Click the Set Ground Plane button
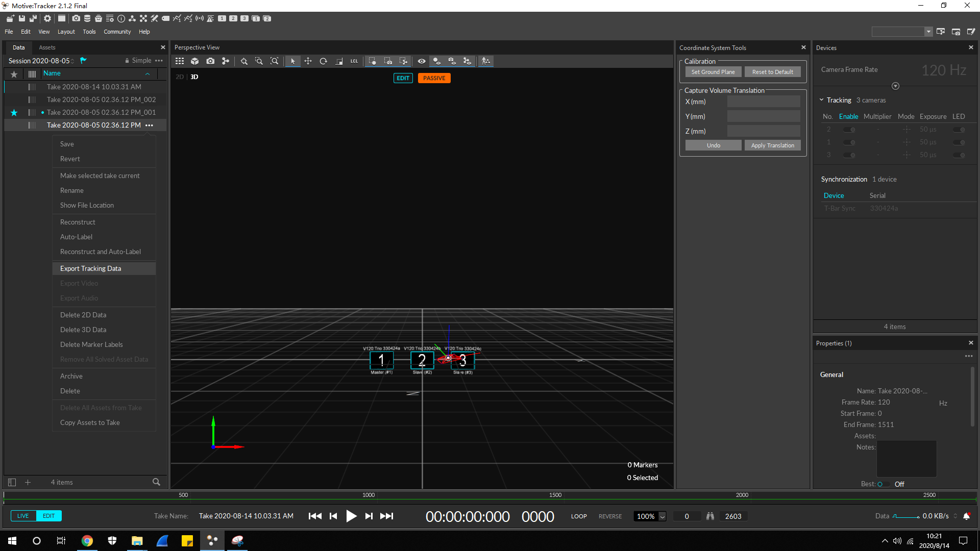This screenshot has width=980, height=551. click(x=713, y=72)
